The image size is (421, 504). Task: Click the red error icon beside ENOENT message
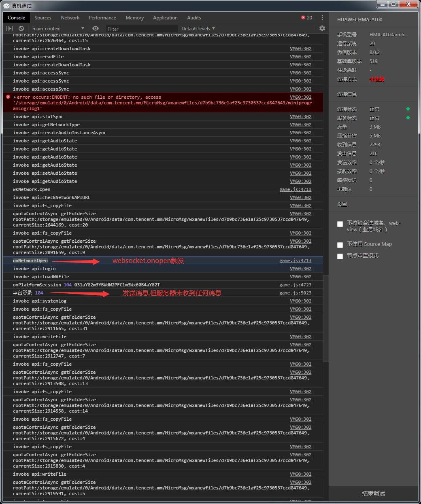(x=8, y=97)
